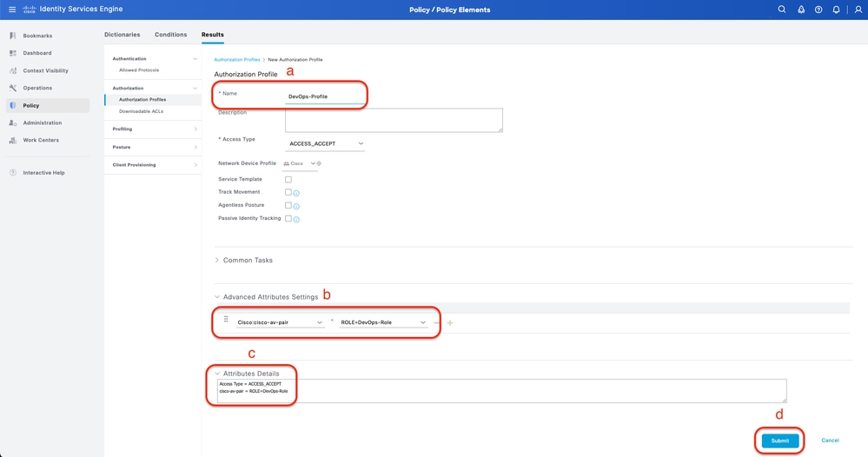Viewport: 868px width, 457px height.
Task: Open the Cisco:cisco-av-pair attribute dropdown
Action: 280,322
